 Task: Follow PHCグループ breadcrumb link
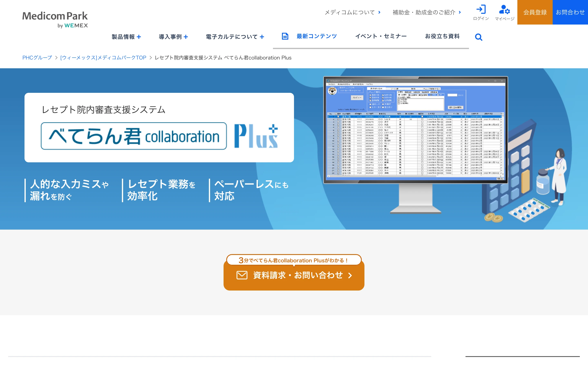pos(37,58)
